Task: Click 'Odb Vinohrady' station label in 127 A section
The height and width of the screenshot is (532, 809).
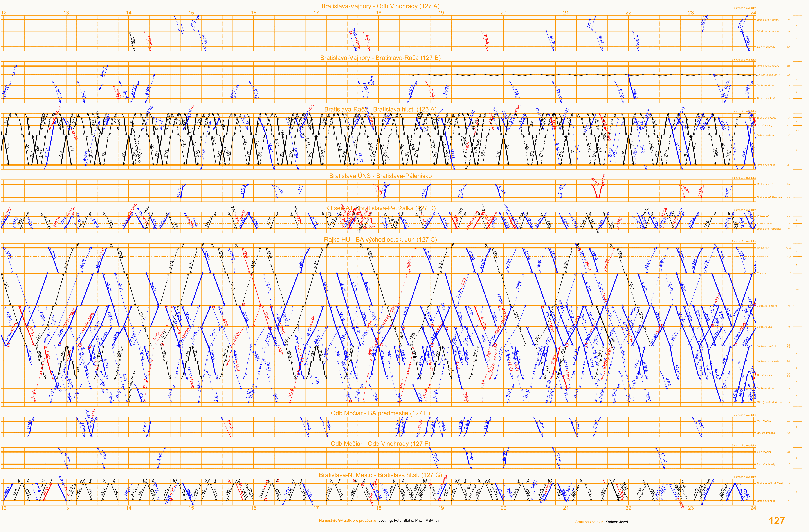Action: click(766, 47)
